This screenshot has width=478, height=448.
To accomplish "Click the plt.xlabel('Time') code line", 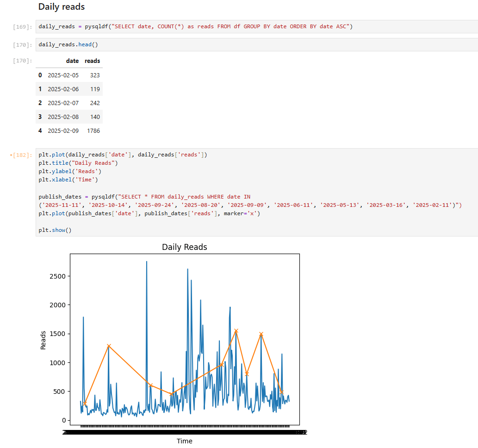I will [68, 180].
